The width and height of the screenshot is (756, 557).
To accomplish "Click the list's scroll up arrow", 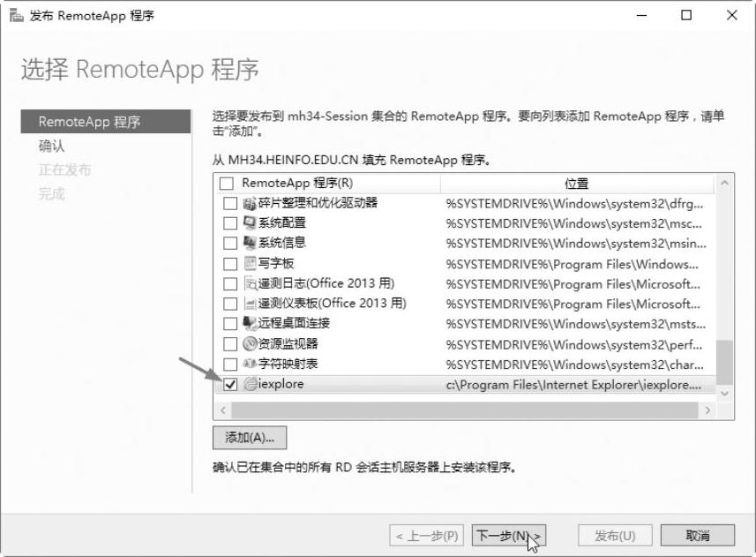I will click(724, 184).
